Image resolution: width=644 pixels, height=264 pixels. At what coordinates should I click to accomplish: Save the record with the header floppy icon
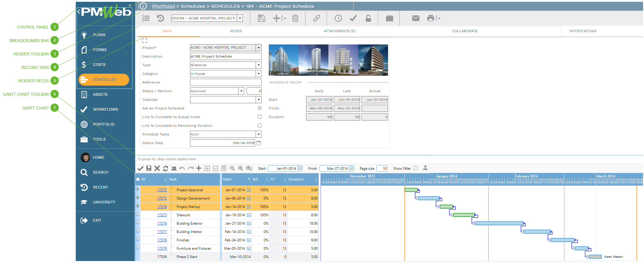(262, 18)
